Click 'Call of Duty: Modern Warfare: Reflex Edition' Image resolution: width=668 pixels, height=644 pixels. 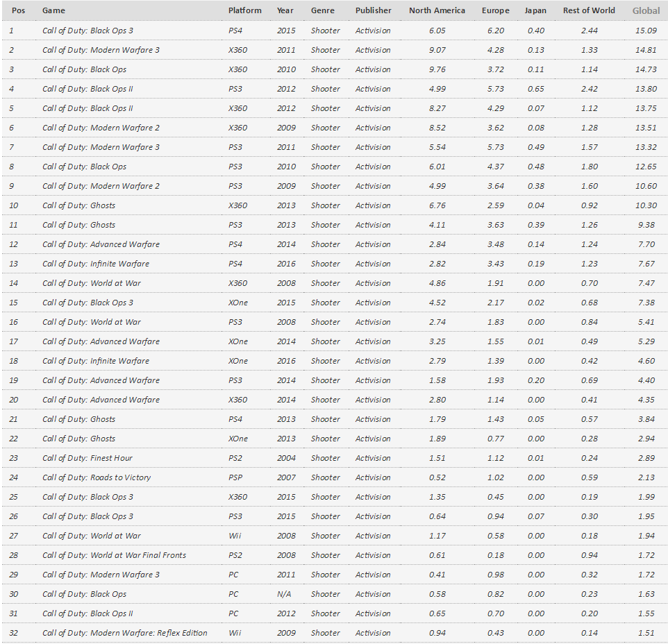(x=125, y=633)
